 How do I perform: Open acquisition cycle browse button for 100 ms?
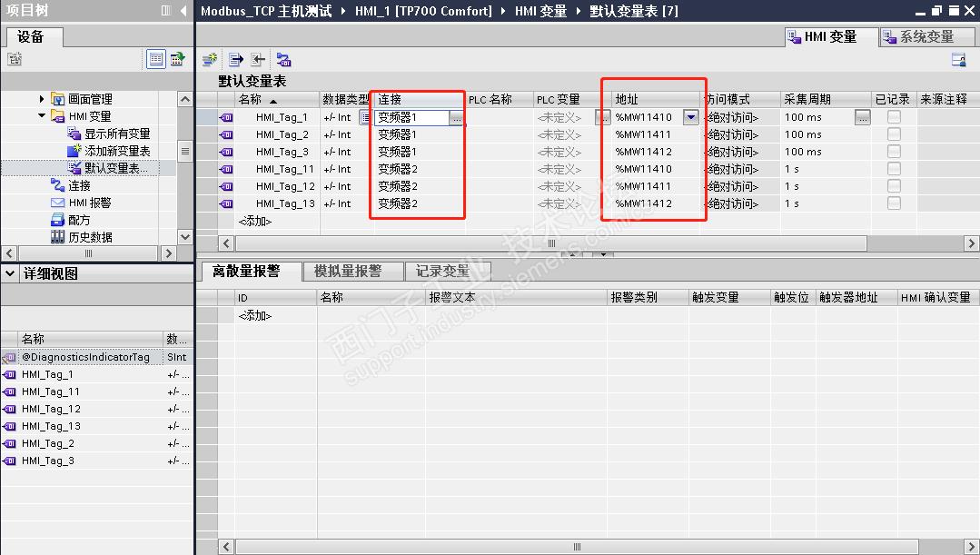click(x=863, y=117)
